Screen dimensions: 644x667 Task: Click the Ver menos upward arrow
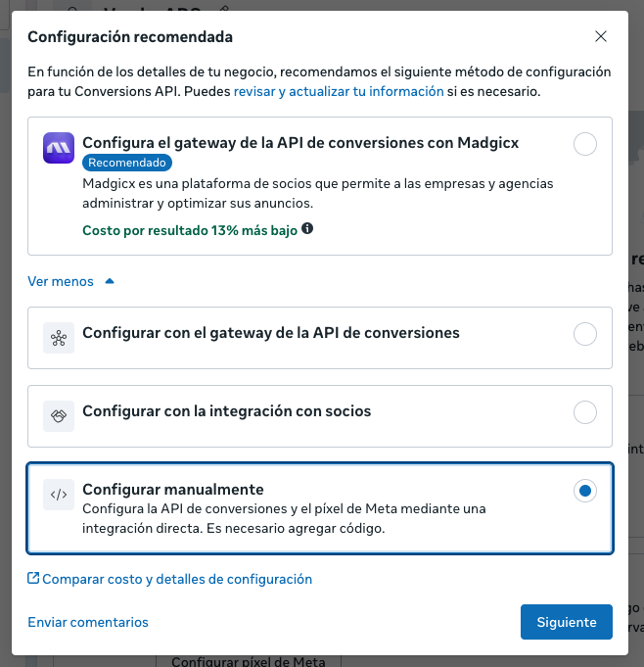(x=110, y=281)
